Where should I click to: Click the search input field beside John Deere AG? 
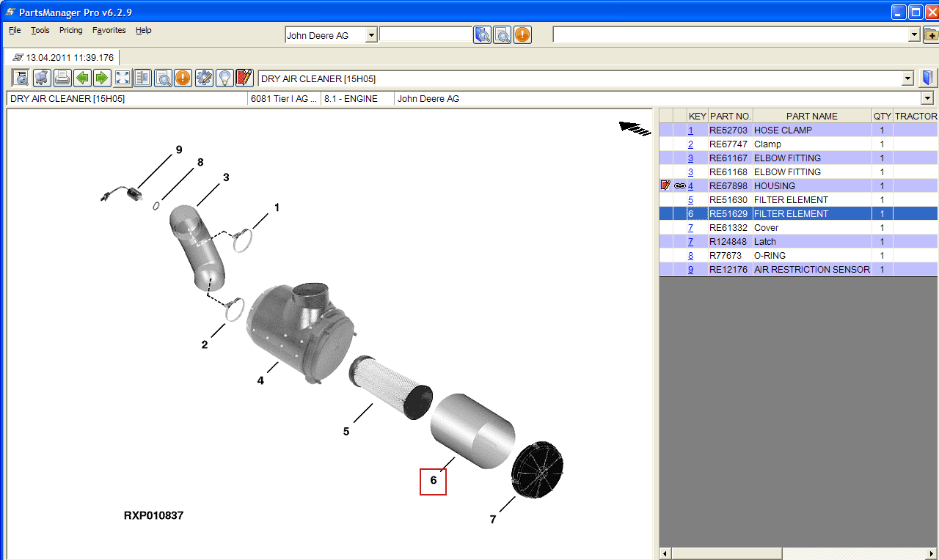(x=425, y=35)
